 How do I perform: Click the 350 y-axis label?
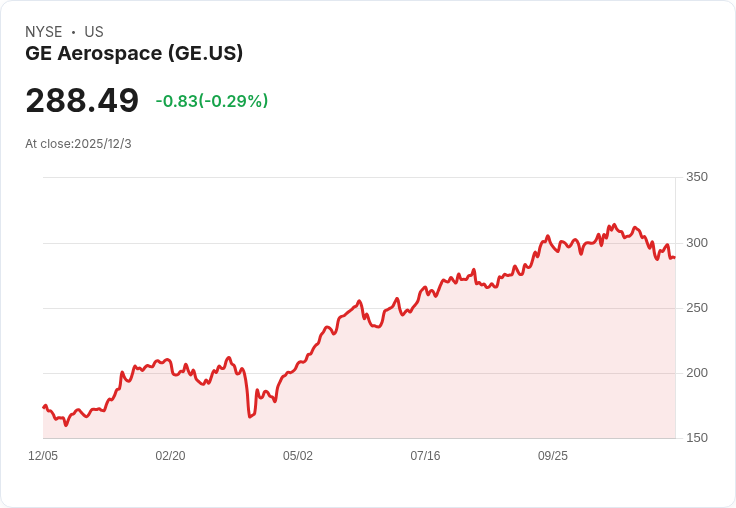coord(696,177)
